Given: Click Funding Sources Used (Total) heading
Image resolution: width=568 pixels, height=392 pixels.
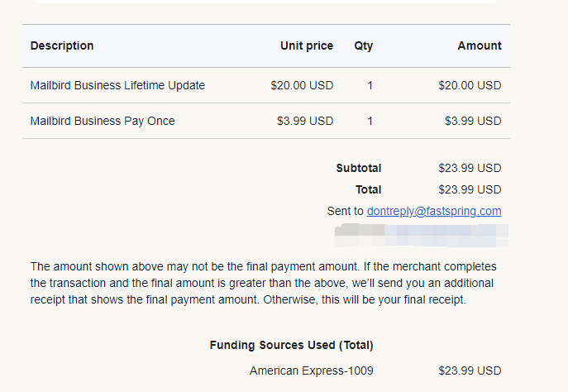Looking at the screenshot, I should (291, 345).
